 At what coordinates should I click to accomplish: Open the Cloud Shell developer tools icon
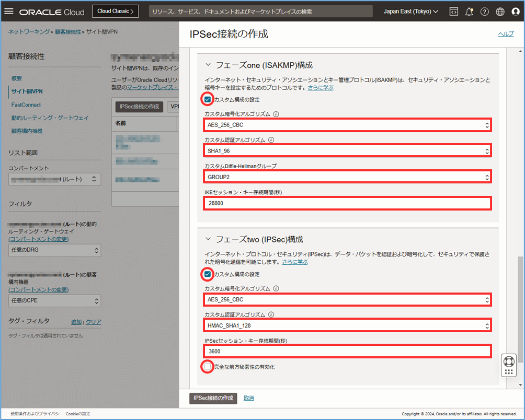coord(454,11)
